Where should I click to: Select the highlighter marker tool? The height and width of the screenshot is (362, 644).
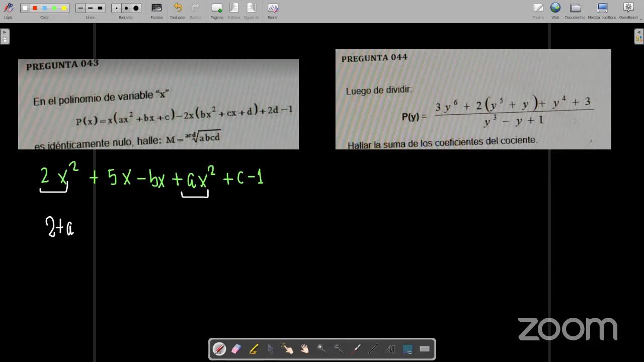tap(254, 349)
